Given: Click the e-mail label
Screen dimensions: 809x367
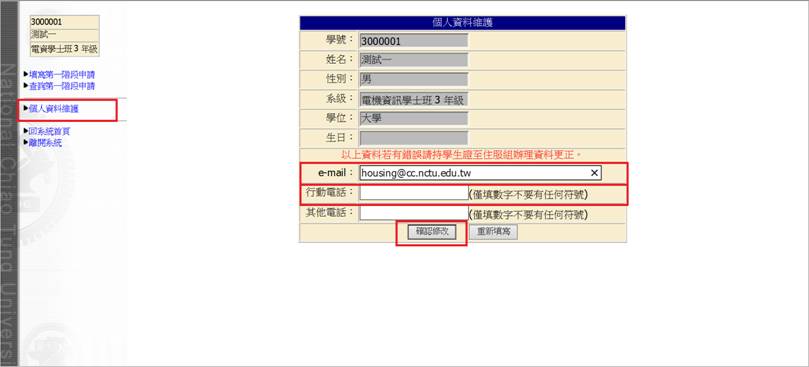Looking at the screenshot, I should [336, 172].
